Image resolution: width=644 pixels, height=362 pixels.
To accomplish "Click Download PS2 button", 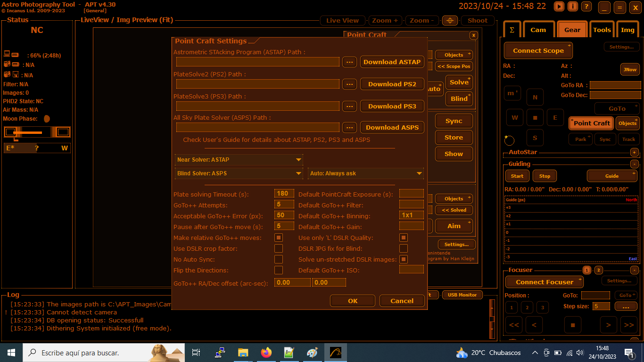I will (392, 84).
